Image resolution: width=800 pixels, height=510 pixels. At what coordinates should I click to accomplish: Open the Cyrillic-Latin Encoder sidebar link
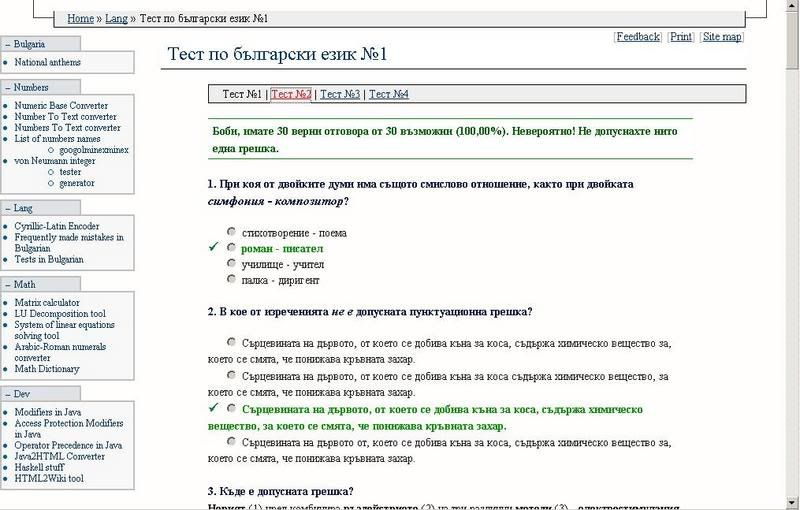click(x=56, y=227)
